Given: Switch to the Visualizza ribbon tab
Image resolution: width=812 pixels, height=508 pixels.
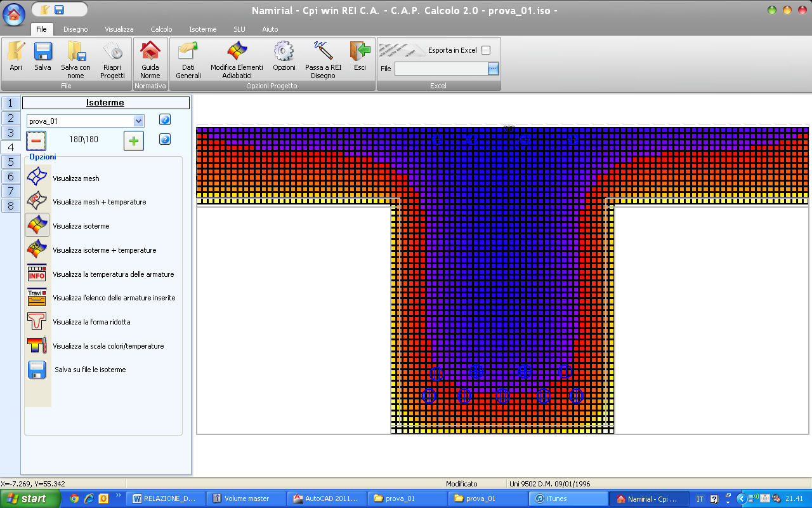Looking at the screenshot, I should [x=119, y=29].
